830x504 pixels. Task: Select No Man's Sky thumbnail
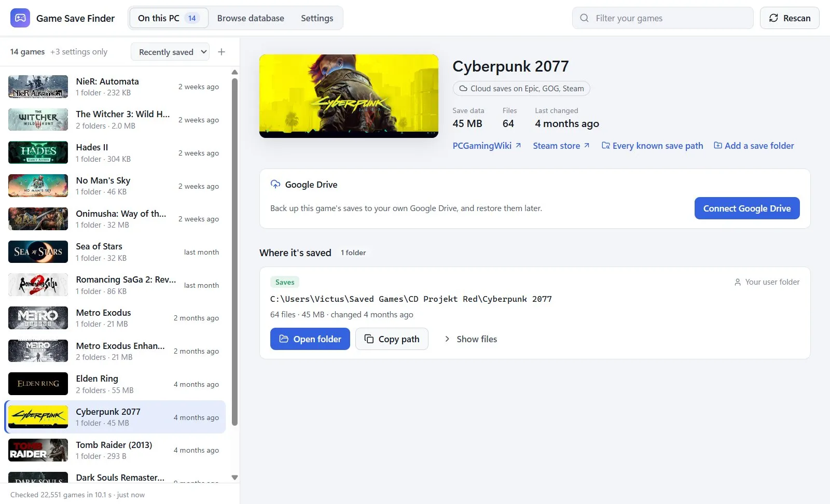coord(38,186)
